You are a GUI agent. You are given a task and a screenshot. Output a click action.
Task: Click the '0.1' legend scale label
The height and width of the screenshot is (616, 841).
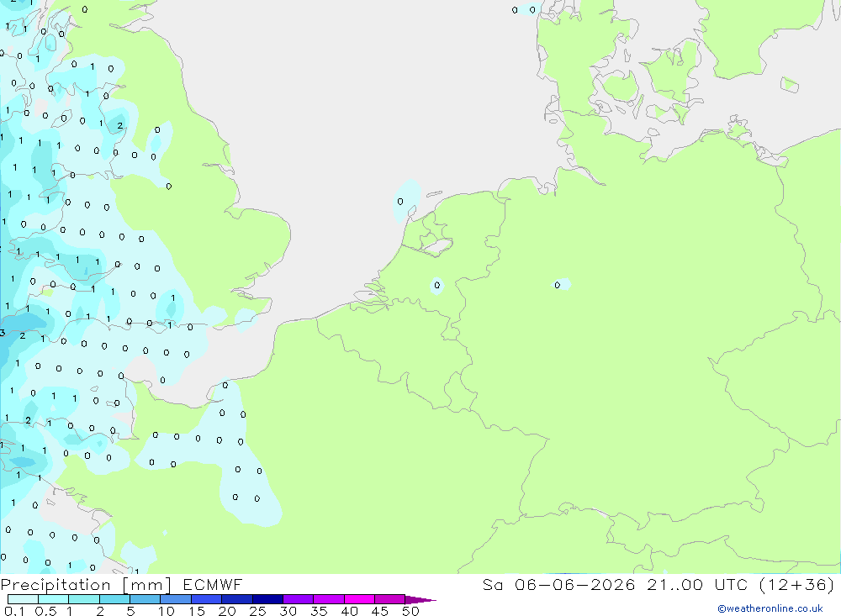click(14, 611)
